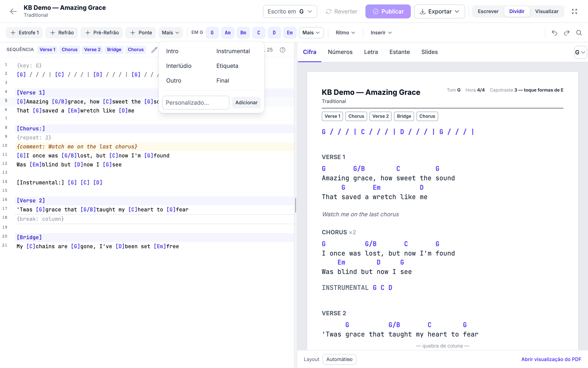Insert the Am chord chip

pyautogui.click(x=228, y=33)
